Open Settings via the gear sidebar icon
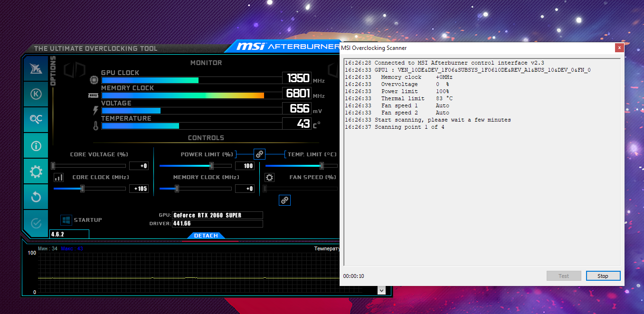Screen dimensions: 644x314 [x=36, y=171]
